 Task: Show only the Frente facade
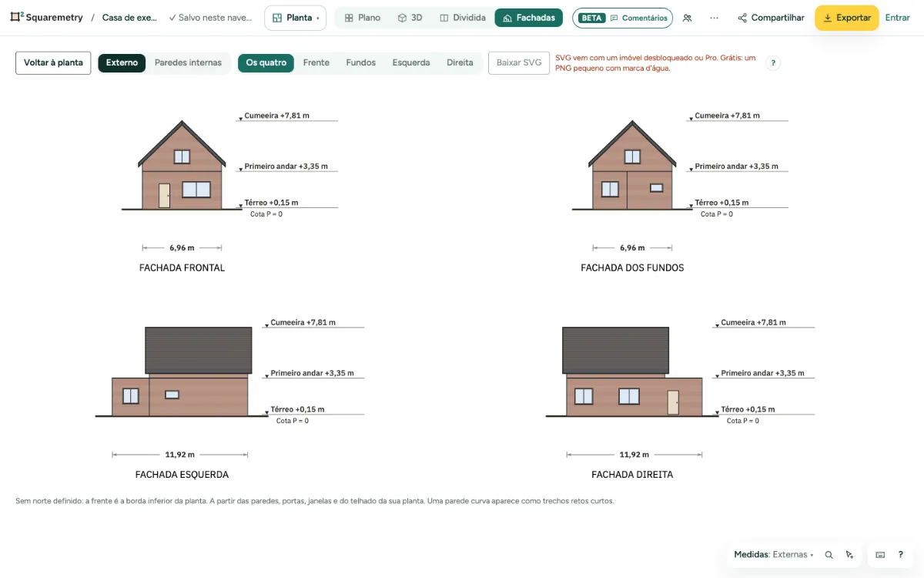tap(316, 63)
